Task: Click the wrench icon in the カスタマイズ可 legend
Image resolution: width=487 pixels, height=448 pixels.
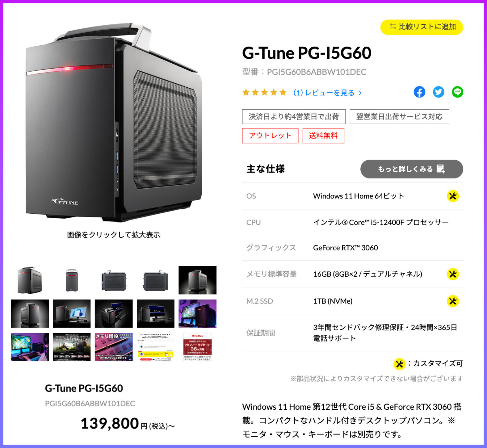Action: tap(399, 364)
